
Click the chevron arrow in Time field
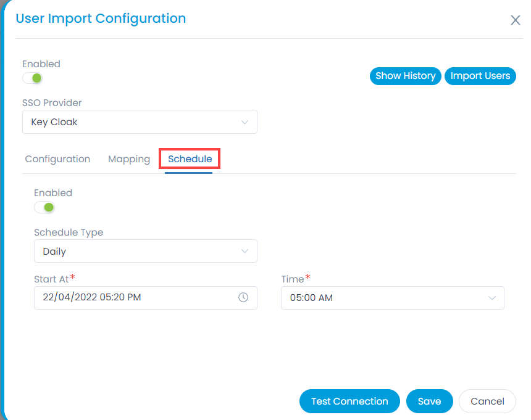click(x=491, y=298)
